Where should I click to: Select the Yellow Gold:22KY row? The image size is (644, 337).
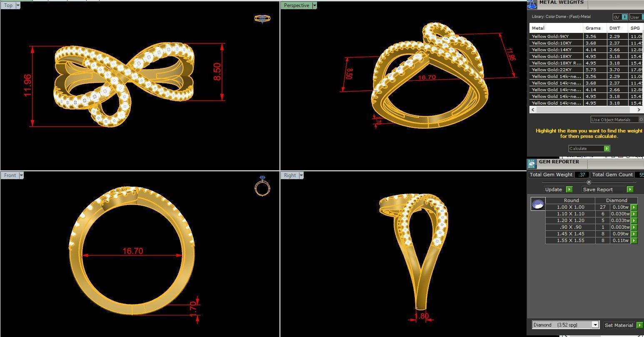pos(586,70)
